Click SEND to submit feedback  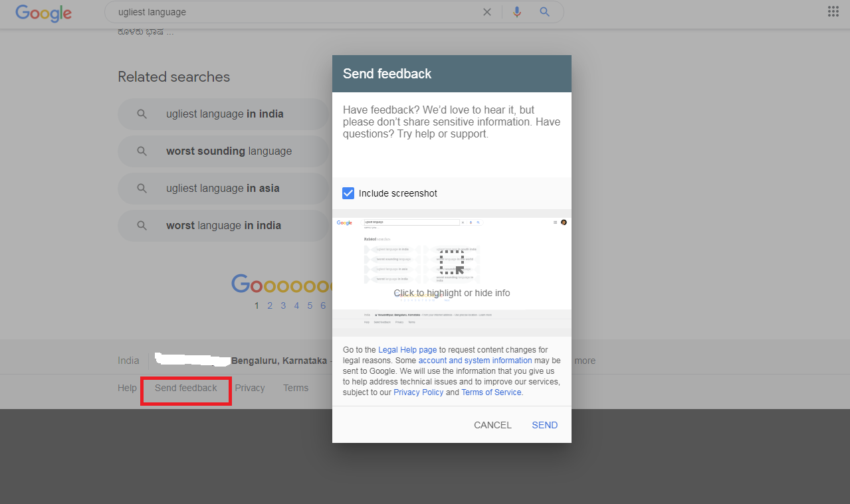click(545, 425)
